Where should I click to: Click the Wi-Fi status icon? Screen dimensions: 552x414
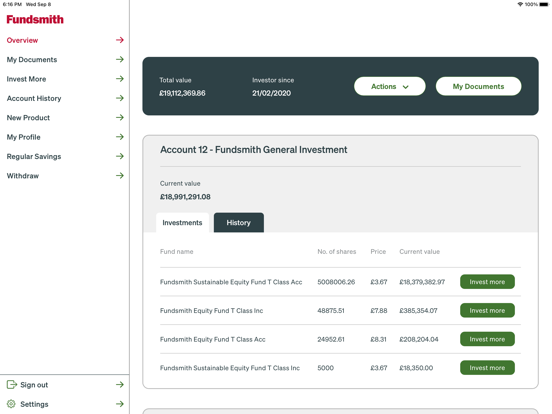tap(520, 4)
